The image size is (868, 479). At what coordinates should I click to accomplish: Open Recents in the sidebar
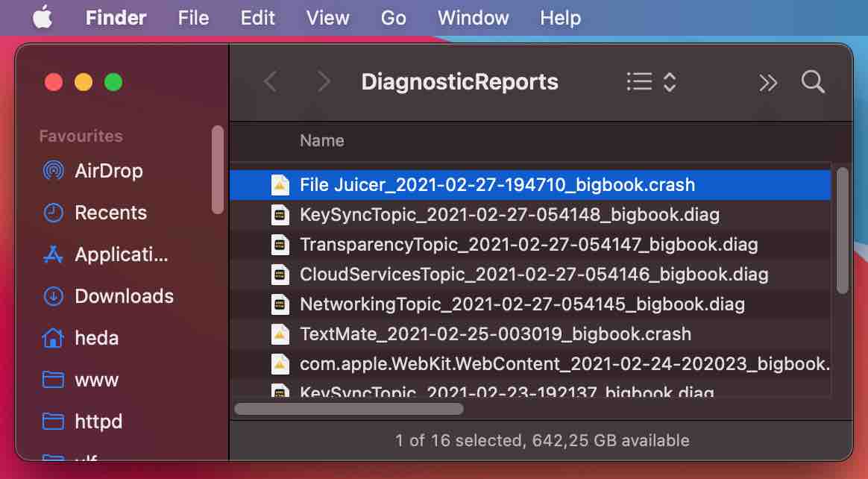click(110, 213)
